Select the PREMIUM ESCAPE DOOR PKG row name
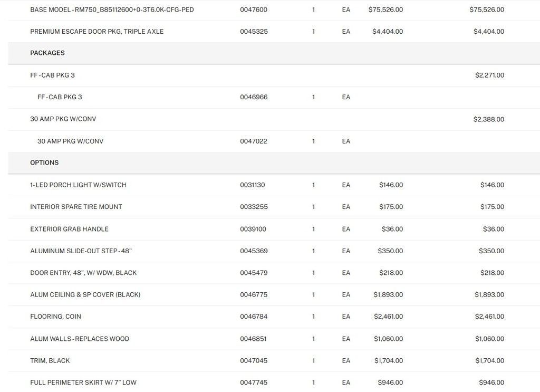This screenshot has width=540, height=392. [x=97, y=32]
